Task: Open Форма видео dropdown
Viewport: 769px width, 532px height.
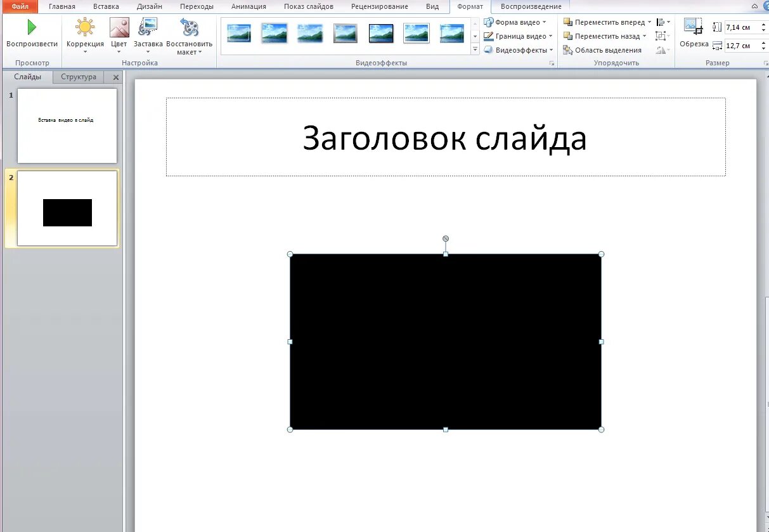Action: [515, 22]
